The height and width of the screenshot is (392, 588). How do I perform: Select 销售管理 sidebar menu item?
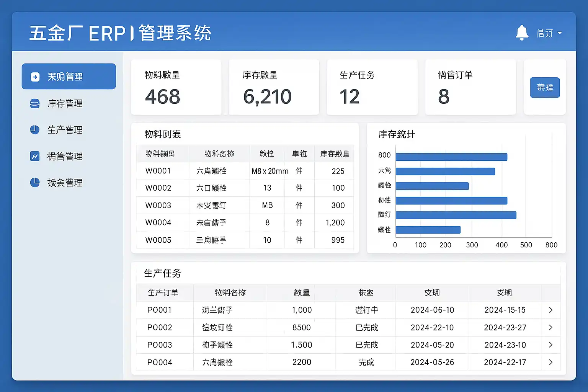click(65, 156)
